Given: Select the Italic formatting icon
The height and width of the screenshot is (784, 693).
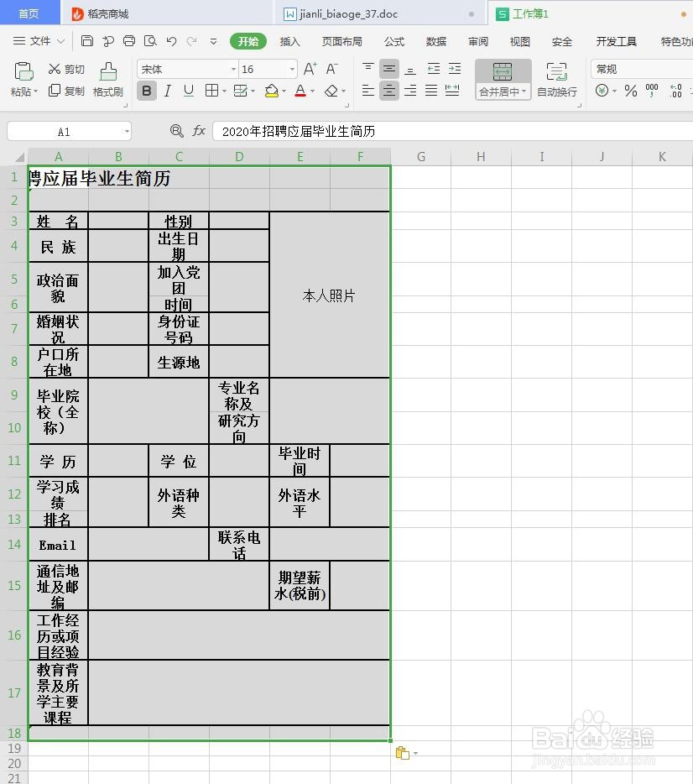Looking at the screenshot, I should pos(165,91).
